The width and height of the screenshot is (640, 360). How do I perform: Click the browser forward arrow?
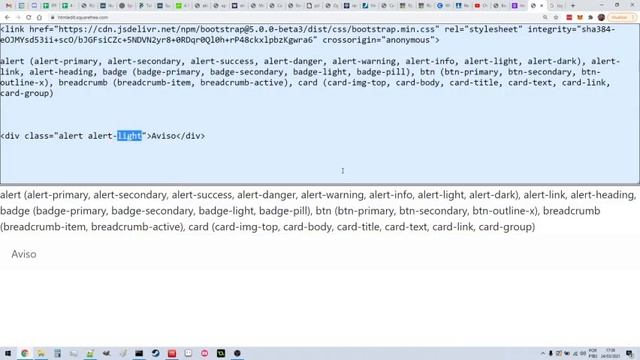click(18, 18)
